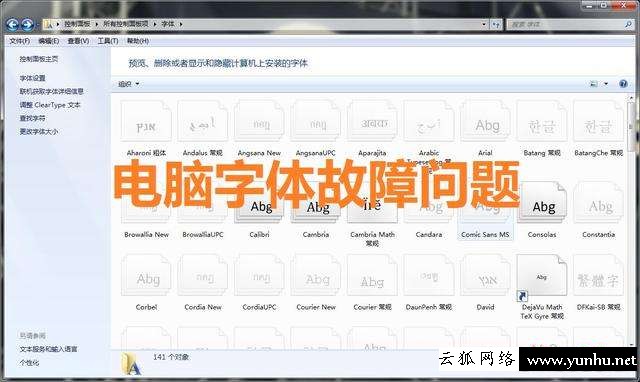Select the Corbel font icon
This screenshot has height=382, width=640.
click(146, 275)
